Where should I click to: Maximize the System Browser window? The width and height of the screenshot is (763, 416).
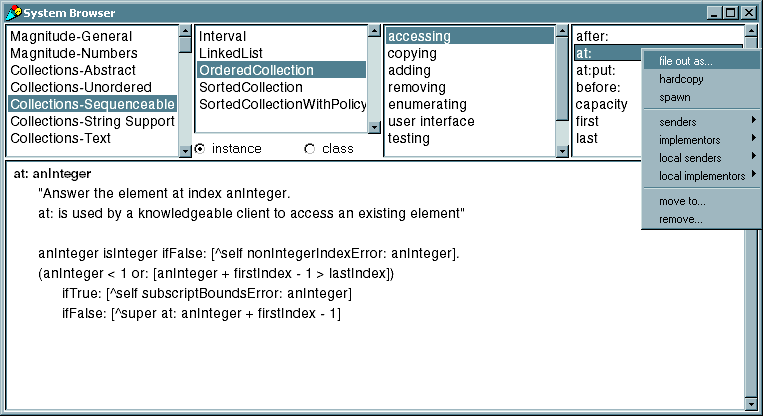click(731, 12)
